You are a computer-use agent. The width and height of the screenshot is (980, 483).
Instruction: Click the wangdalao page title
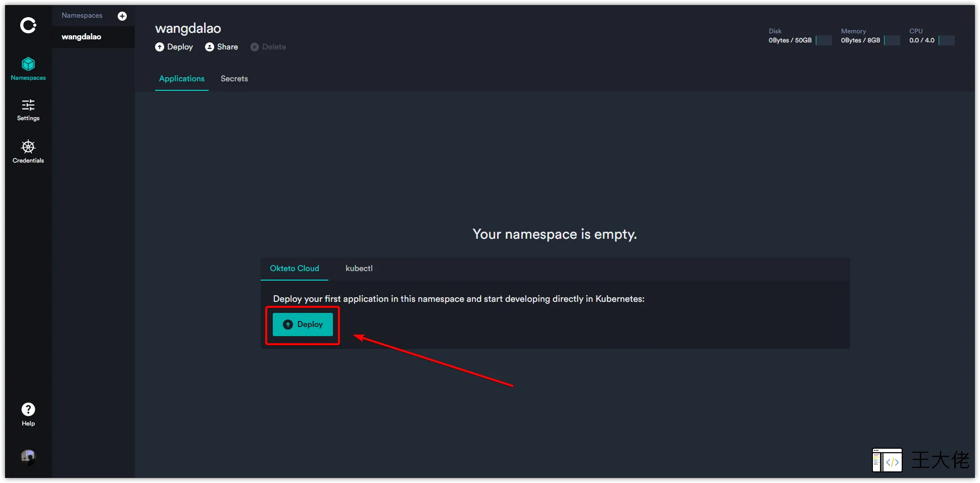tap(188, 28)
